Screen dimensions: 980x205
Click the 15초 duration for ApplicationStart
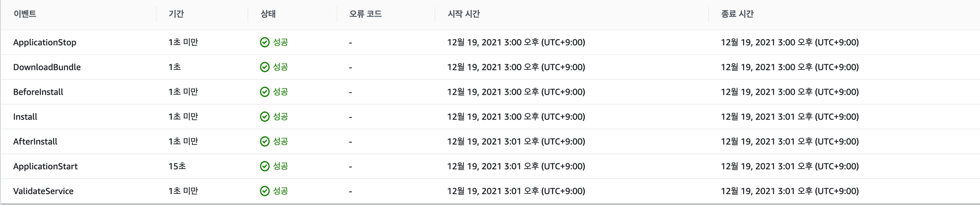pos(177,166)
